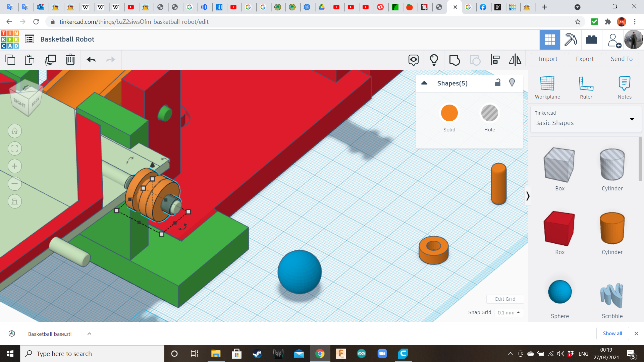The height and width of the screenshot is (362, 644).
Task: Toggle the lock editing padlock
Action: pos(498,83)
